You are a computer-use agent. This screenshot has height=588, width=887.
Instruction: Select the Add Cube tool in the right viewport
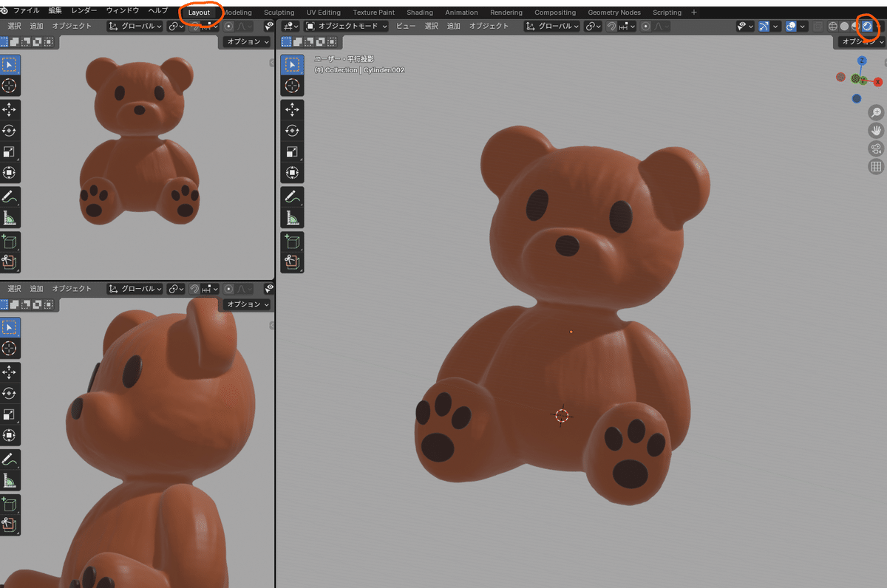[292, 241]
